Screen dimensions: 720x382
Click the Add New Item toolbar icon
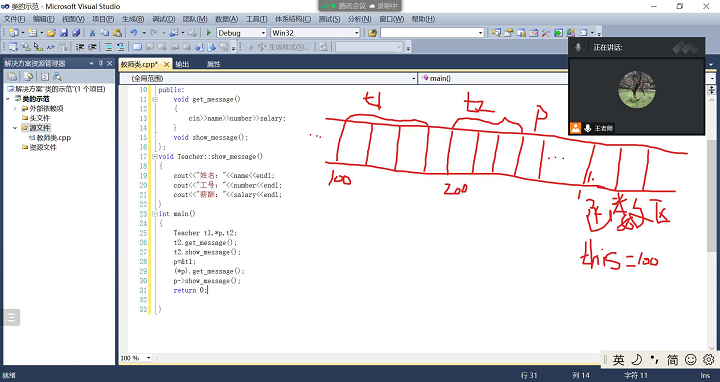(x=32, y=33)
